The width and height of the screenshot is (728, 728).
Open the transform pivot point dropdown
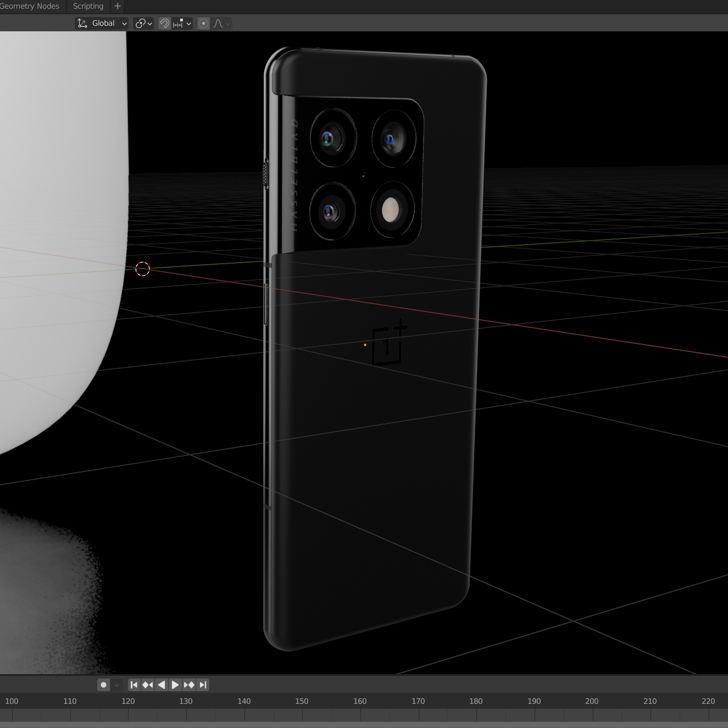(x=143, y=23)
